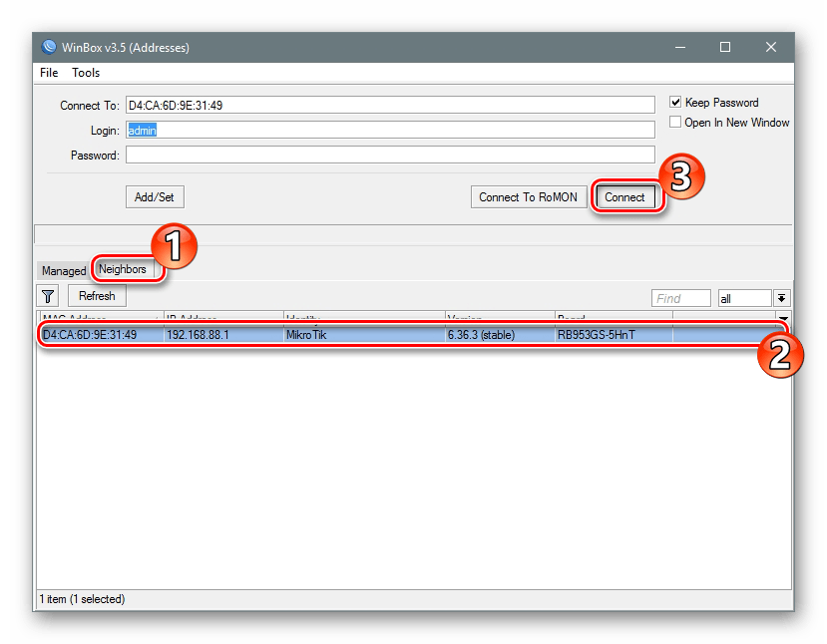Enable Open In New Window checkbox
This screenshot has height=644, width=827.
[675, 123]
